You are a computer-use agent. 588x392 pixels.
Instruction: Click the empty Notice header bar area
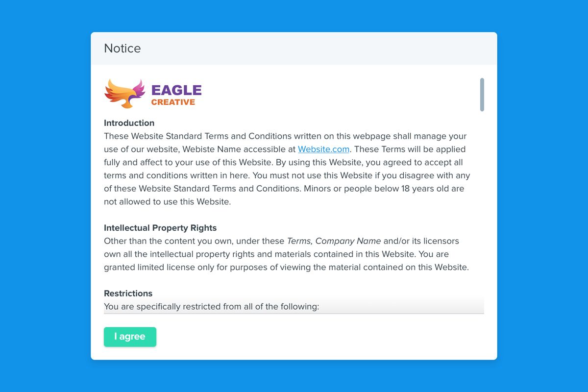[318, 48]
